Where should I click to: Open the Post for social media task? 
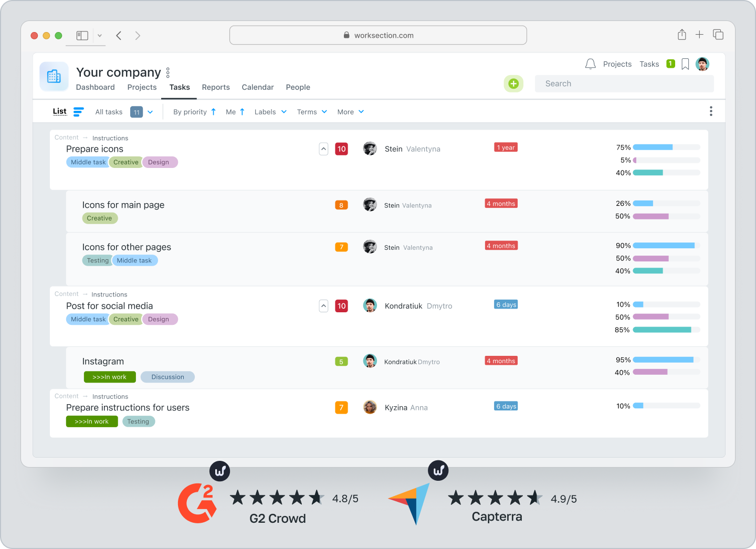click(109, 305)
